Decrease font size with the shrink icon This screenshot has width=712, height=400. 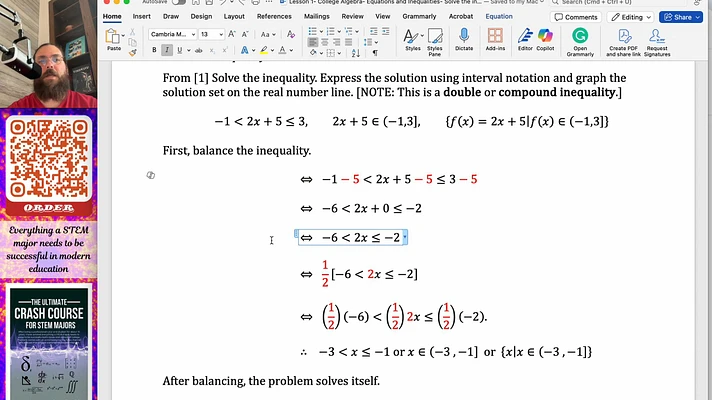tap(245, 34)
